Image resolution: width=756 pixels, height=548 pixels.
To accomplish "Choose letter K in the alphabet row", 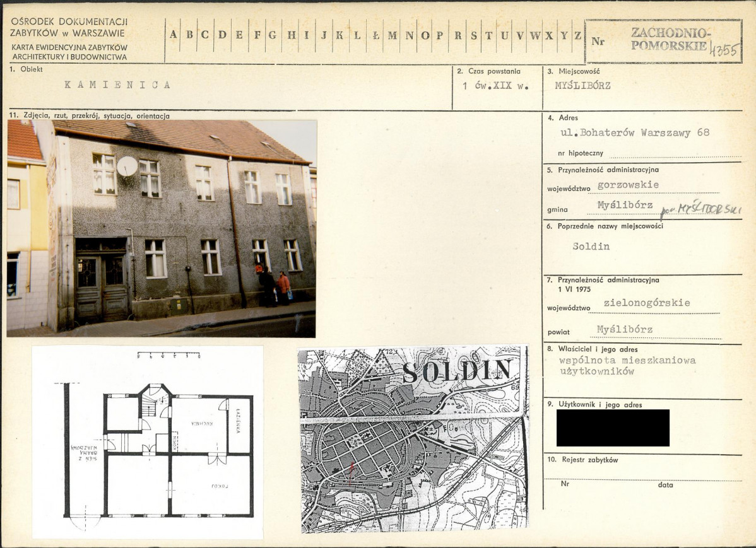I will pyautogui.click(x=340, y=35).
